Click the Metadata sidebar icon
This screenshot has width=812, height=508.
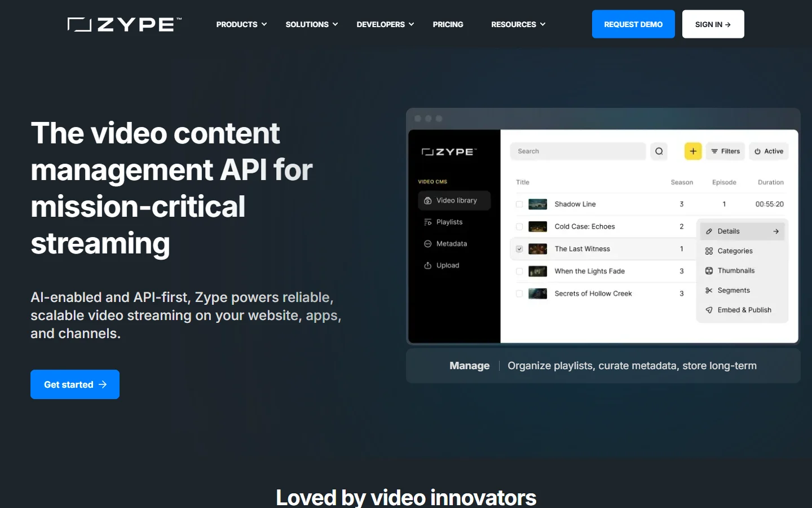[x=428, y=244]
